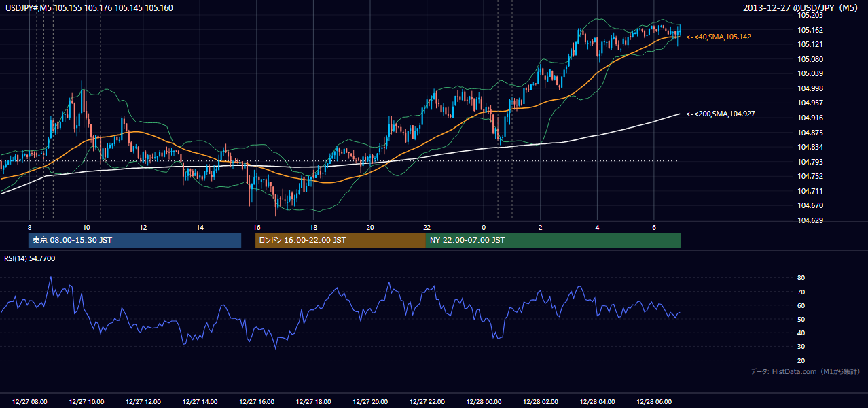The height and width of the screenshot is (408, 868).
Task: Click the 12/27 16:00 bottom time label
Action: click(257, 402)
